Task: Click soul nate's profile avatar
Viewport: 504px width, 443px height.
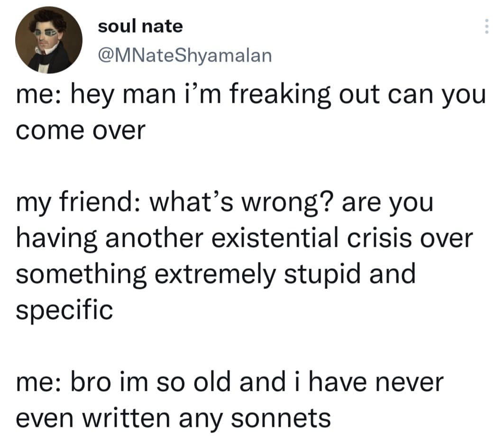Action: pos(49,40)
